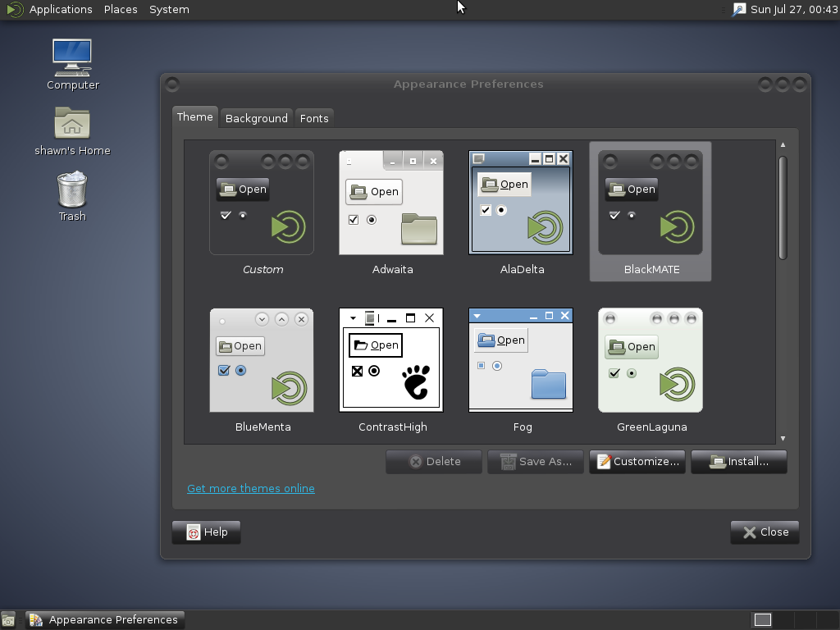Screen dimensions: 840x630
Task: Choose the Adwaita theme preview
Action: [x=391, y=203]
